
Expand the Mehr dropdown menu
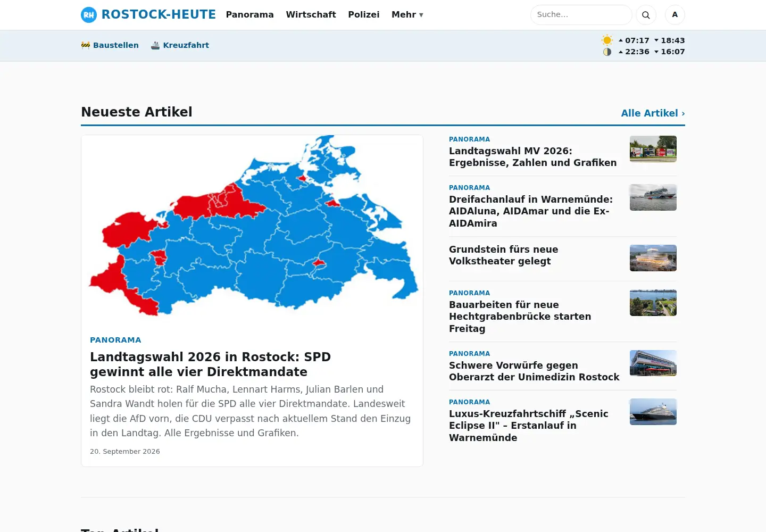point(407,14)
